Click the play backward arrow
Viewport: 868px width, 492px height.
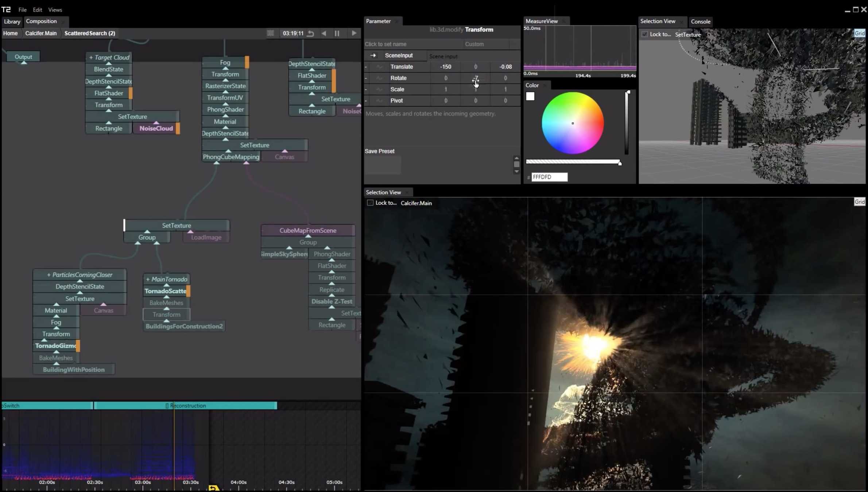tap(324, 33)
